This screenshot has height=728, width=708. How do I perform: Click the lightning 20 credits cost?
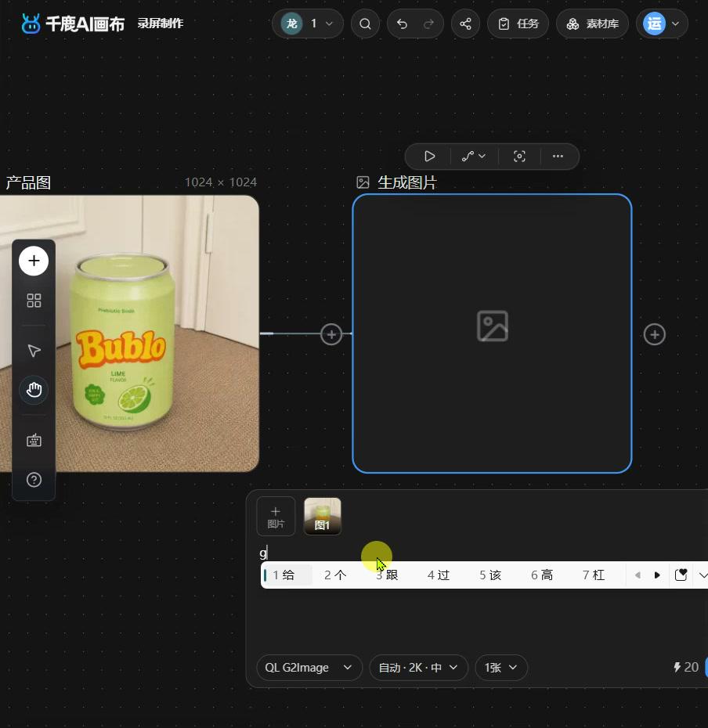pyautogui.click(x=686, y=667)
